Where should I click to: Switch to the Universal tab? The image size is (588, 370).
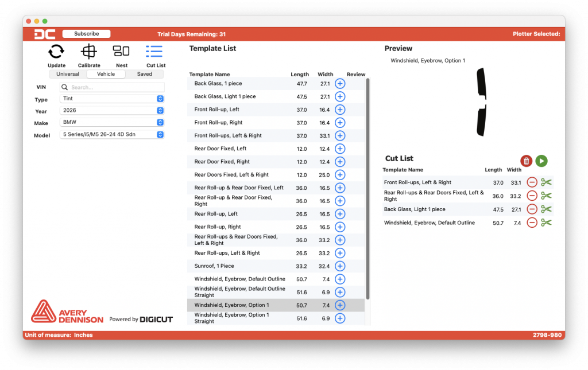[x=67, y=73]
